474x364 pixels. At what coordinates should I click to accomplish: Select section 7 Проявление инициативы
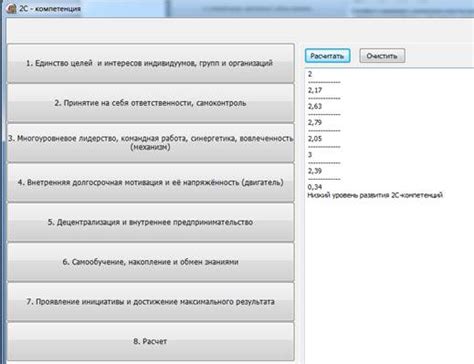click(x=151, y=302)
